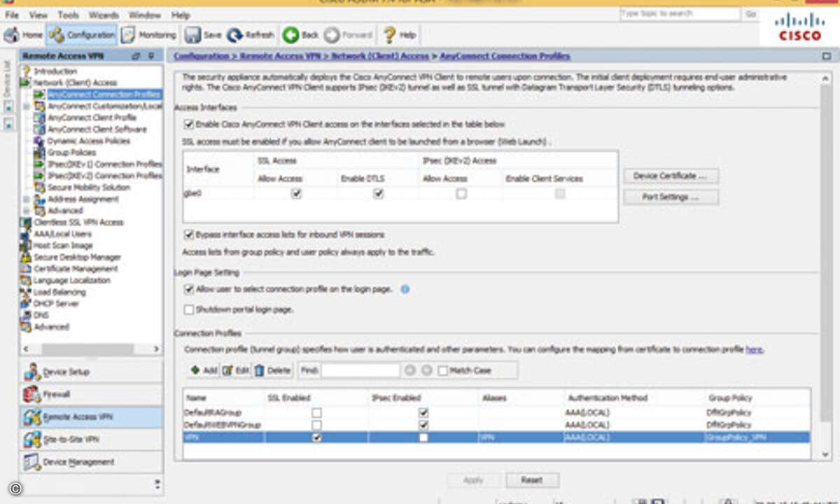Viewport: 840px width, 504px height.
Task: Open Port Settings dialog
Action: tap(671, 197)
